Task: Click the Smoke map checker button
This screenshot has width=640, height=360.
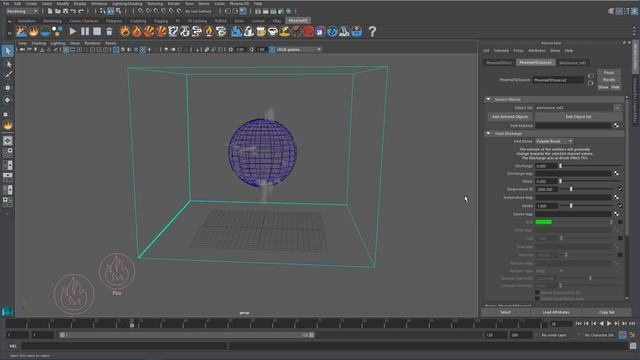Action: click(x=616, y=214)
